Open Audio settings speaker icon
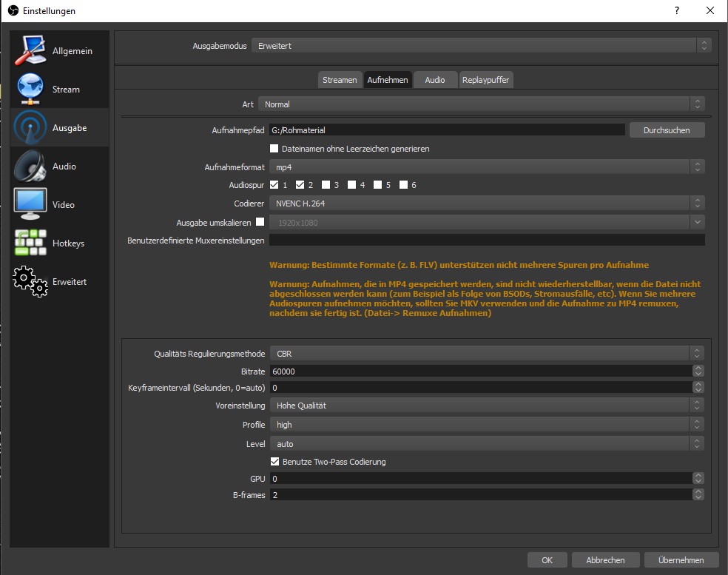Image resolution: width=728 pixels, height=575 pixels. pyautogui.click(x=30, y=167)
